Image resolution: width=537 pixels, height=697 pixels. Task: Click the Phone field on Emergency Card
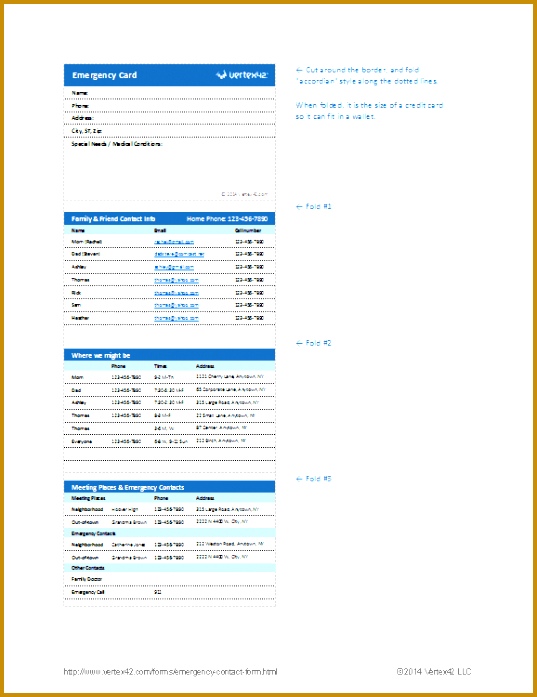pos(169,106)
